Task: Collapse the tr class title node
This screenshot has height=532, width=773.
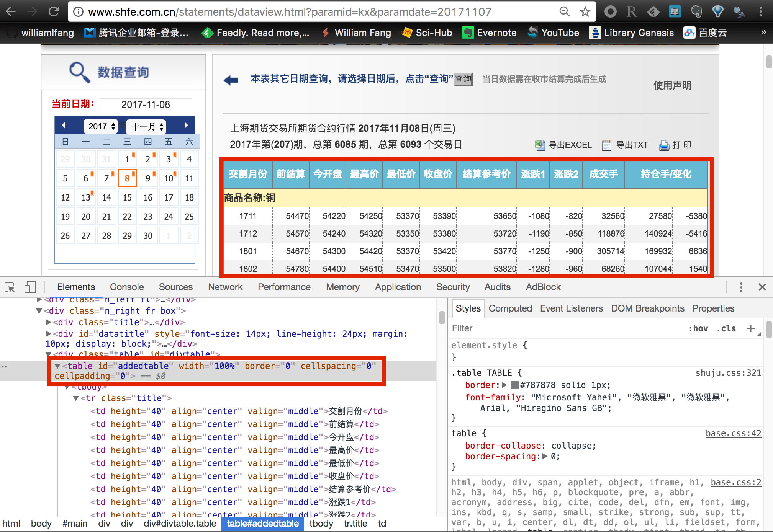Action: tap(76, 398)
